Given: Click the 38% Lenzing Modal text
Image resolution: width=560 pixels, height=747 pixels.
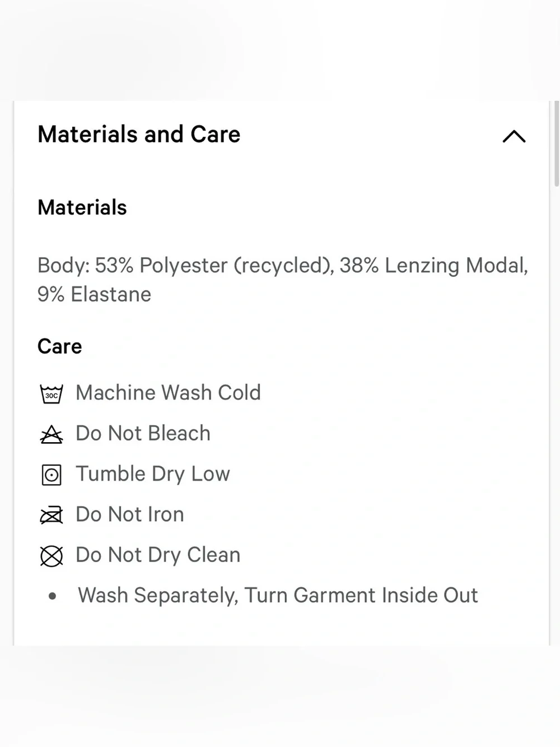Looking at the screenshot, I should coord(433,265).
